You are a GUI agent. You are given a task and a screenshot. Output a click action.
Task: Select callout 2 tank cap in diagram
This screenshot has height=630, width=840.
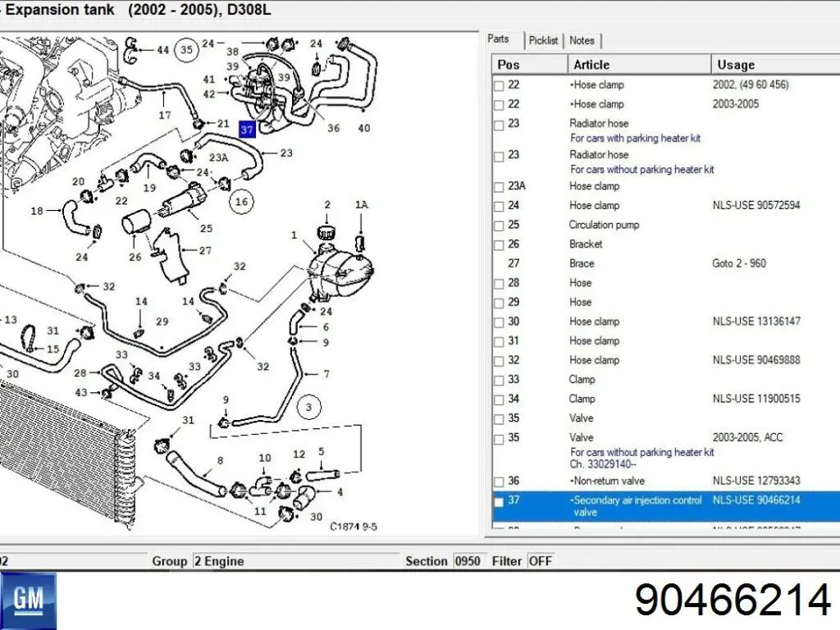(x=327, y=204)
